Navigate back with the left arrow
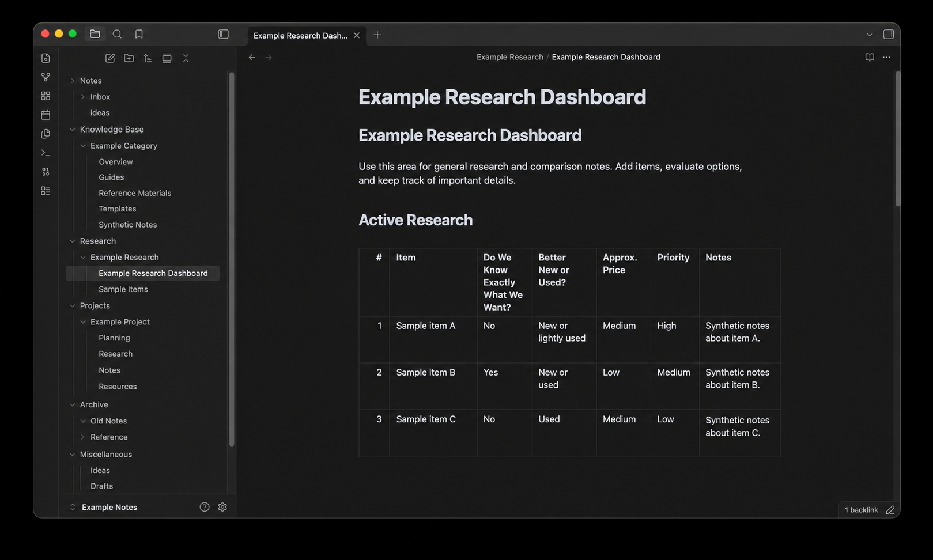 (x=252, y=57)
